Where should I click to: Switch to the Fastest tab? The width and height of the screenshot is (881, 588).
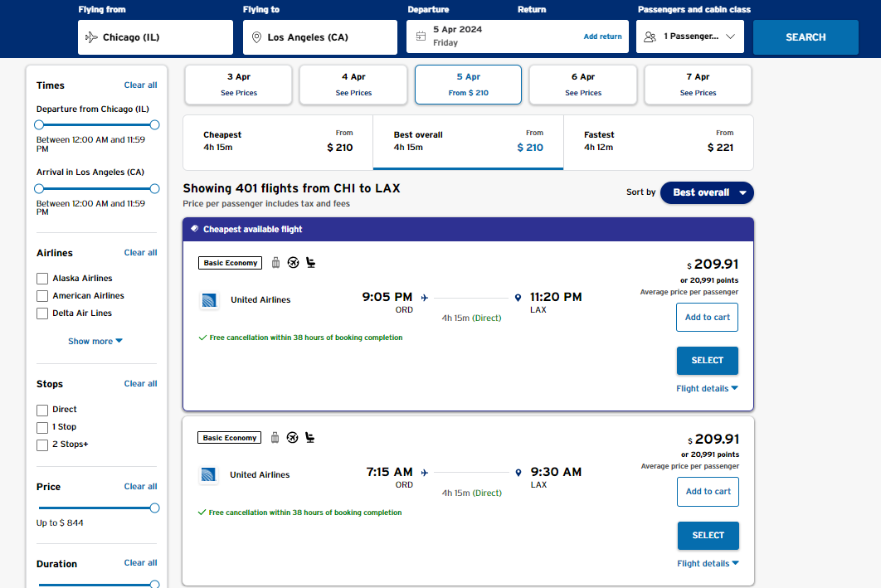tap(659, 142)
